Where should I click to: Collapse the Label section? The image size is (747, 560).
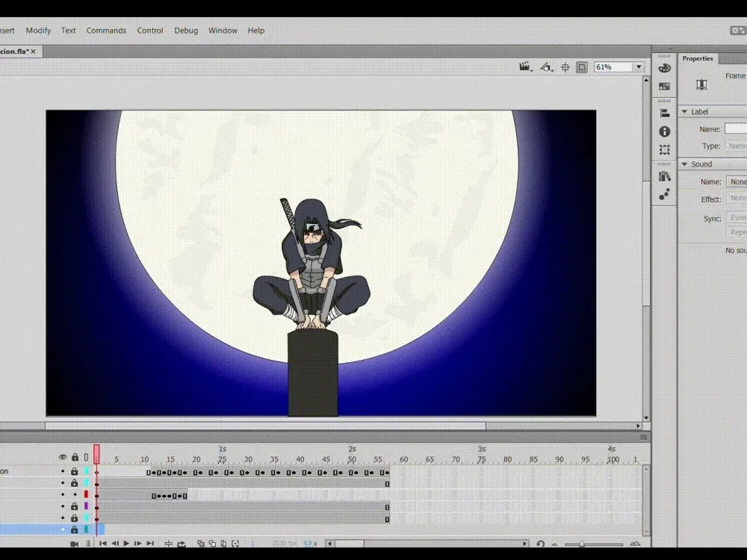[684, 111]
